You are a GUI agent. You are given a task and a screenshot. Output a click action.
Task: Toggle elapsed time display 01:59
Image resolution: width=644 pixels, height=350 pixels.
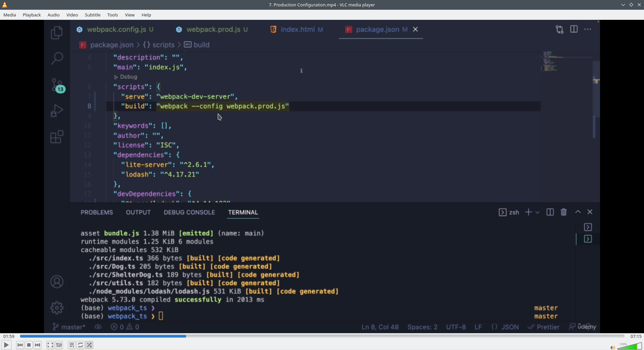(x=9, y=336)
